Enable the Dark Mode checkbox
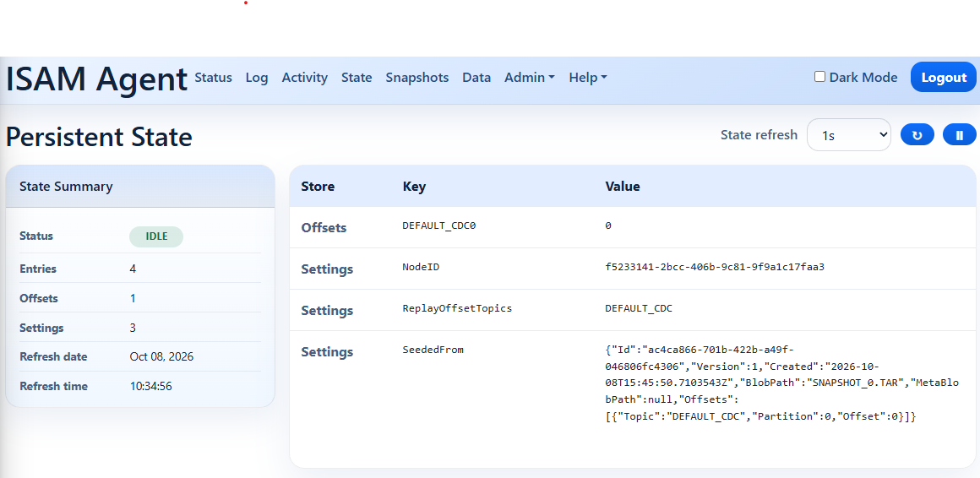This screenshot has height=478, width=980. click(x=820, y=77)
